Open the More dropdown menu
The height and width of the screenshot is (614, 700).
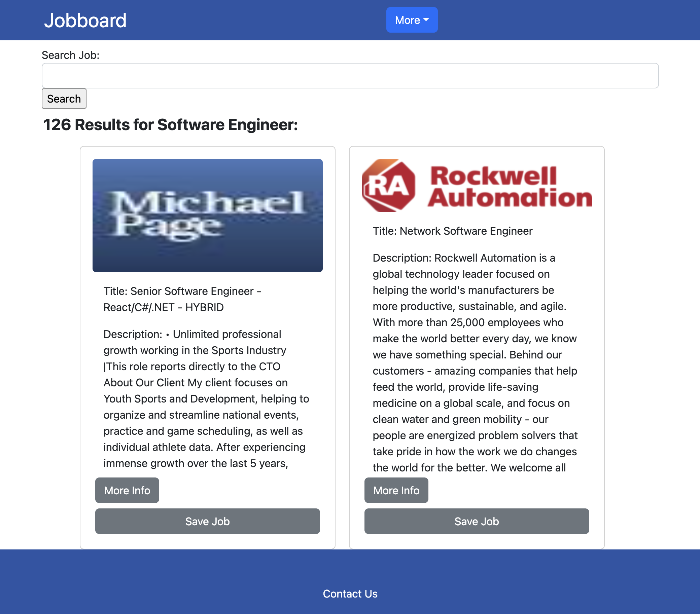pyautogui.click(x=411, y=20)
